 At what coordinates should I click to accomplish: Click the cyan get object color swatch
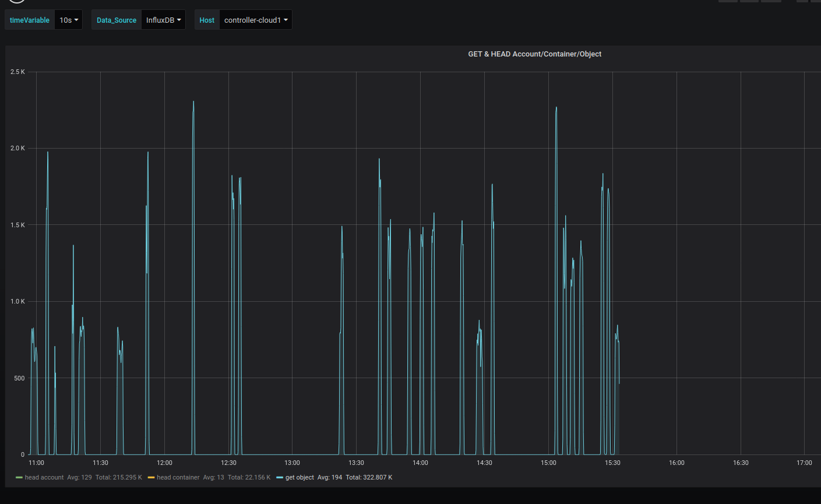click(x=280, y=478)
